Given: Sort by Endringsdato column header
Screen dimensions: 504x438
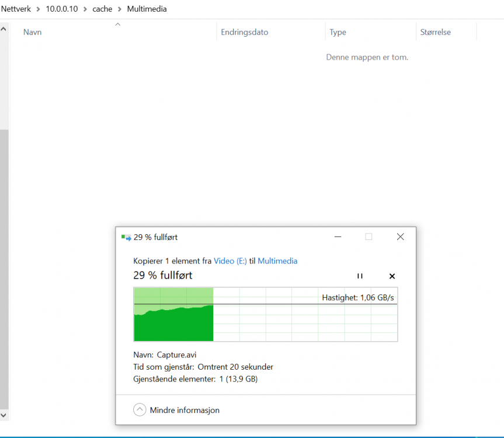Looking at the screenshot, I should click(x=244, y=32).
